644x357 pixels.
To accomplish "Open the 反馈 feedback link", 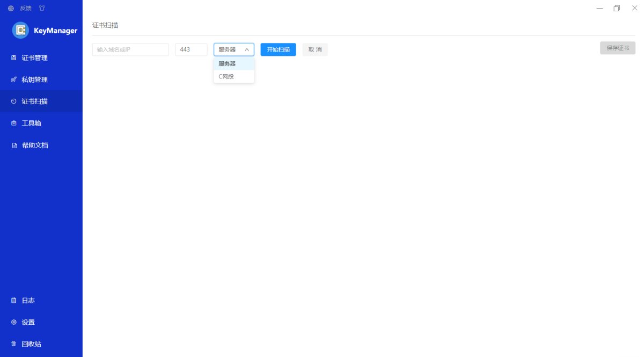I will (26, 8).
